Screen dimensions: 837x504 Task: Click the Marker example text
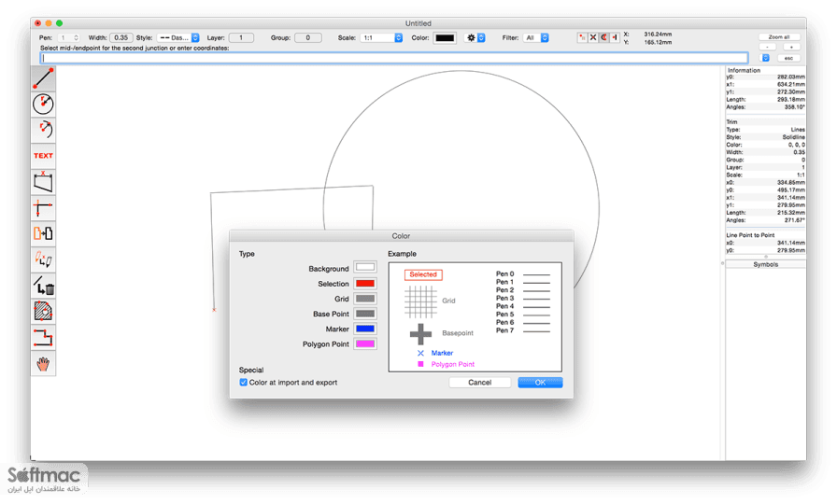click(x=442, y=353)
